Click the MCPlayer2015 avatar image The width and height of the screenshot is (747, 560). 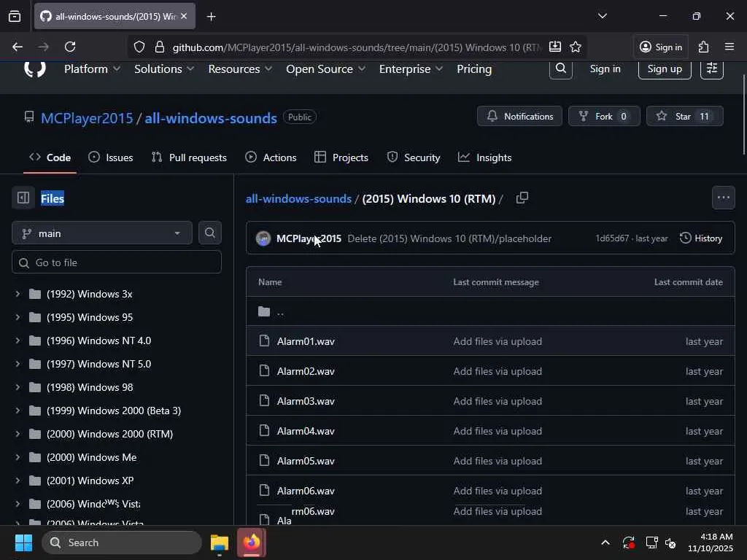point(263,238)
